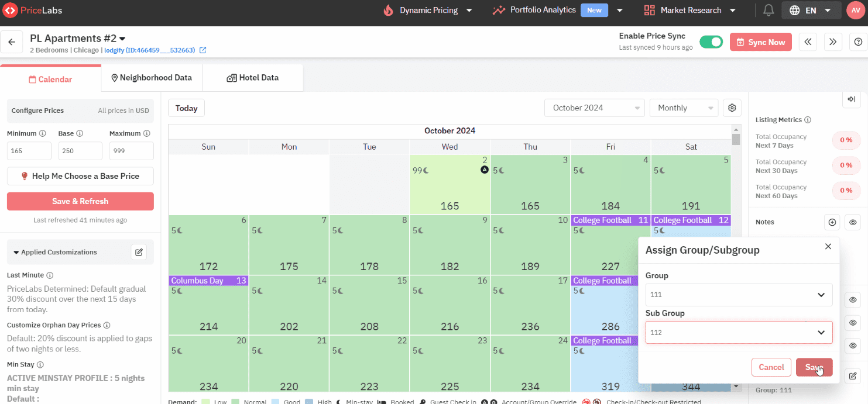Click Save & Refresh button
The image size is (868, 404).
pos(80,201)
